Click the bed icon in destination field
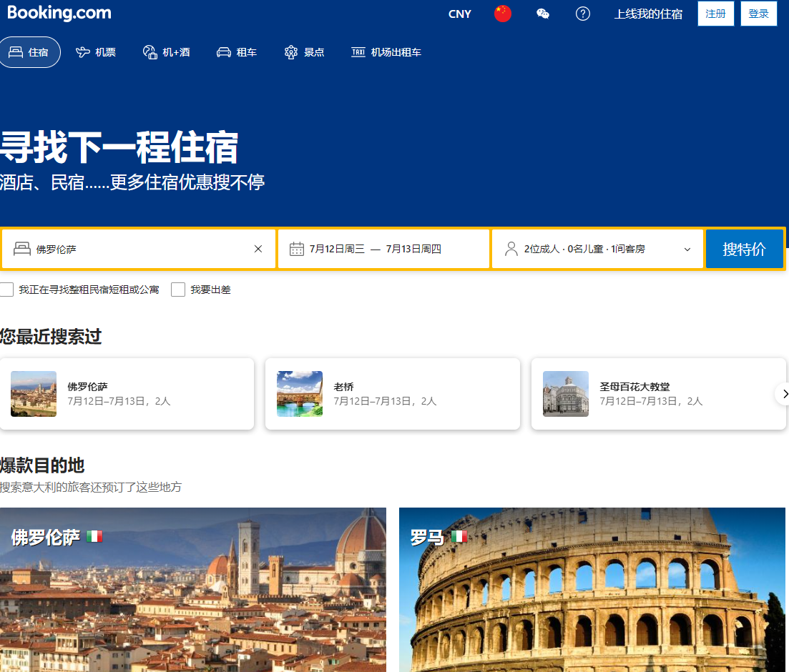The image size is (789, 672). [x=21, y=249]
